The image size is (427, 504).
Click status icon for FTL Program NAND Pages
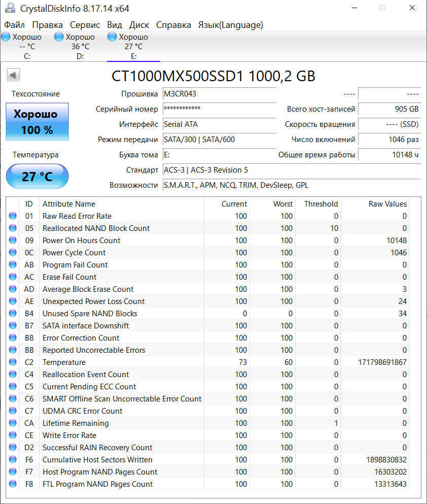pyautogui.click(x=13, y=484)
